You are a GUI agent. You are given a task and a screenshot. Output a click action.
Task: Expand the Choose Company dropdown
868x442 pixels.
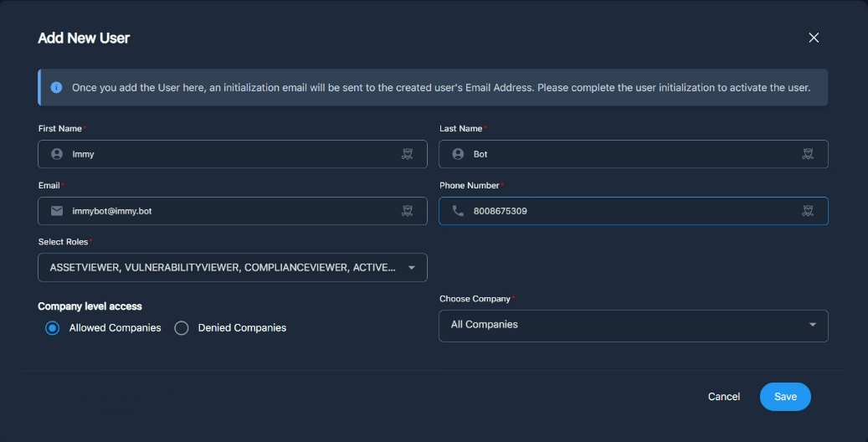(633, 325)
